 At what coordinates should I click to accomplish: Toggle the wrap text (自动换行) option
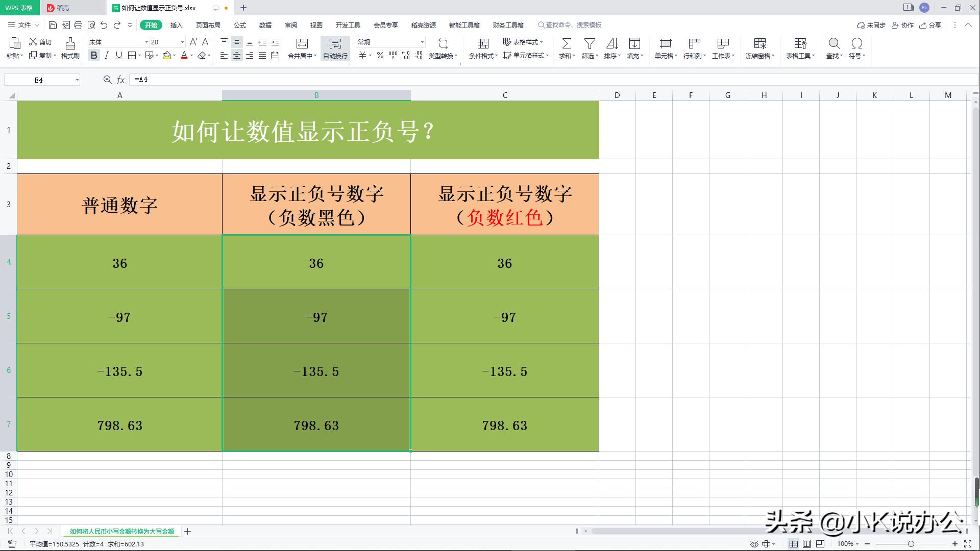[335, 48]
